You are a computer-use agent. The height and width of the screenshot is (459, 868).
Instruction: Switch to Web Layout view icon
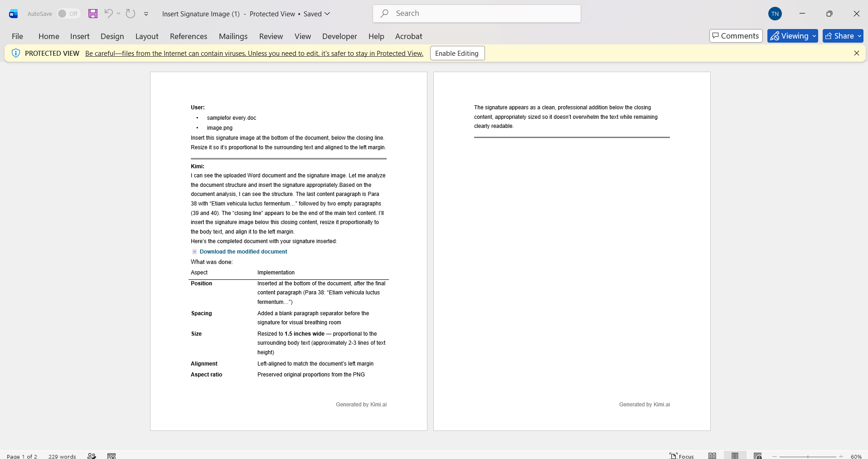point(757,455)
